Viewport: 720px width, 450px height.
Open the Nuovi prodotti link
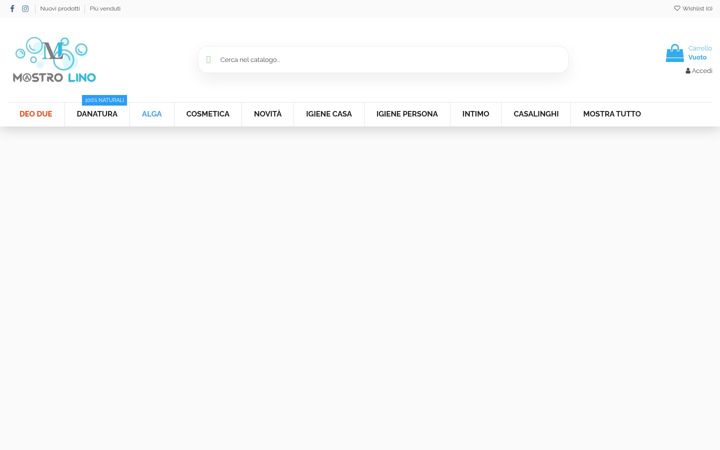coord(60,8)
